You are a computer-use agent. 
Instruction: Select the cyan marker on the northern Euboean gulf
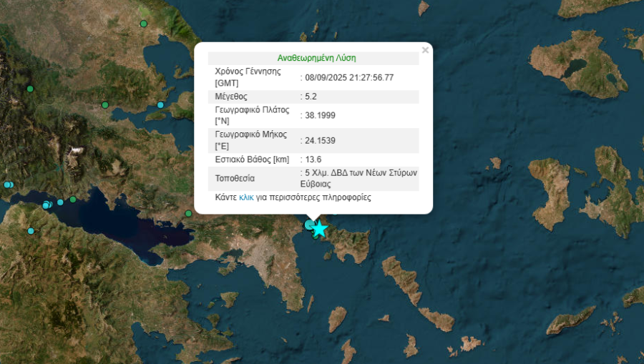pos(160,105)
